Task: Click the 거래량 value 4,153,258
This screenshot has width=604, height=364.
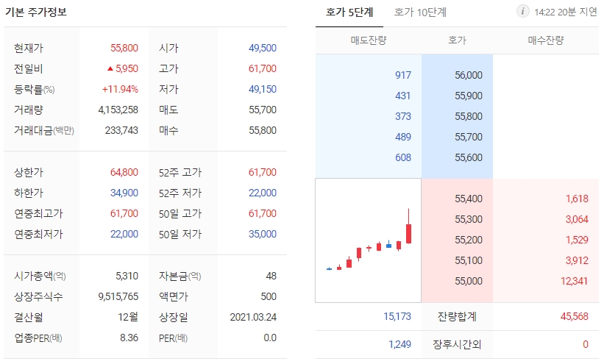Action: 118,110
